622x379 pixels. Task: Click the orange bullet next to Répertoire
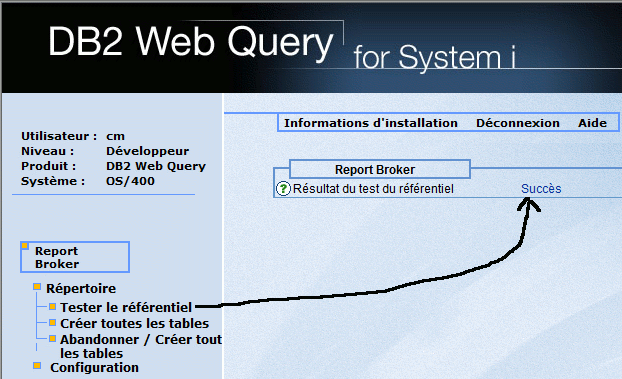[x=37, y=287]
